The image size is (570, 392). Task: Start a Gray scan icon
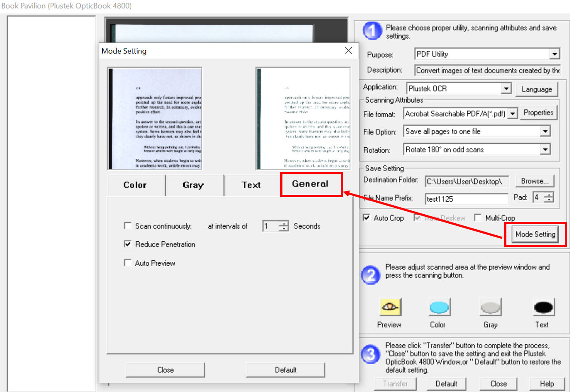pos(490,307)
